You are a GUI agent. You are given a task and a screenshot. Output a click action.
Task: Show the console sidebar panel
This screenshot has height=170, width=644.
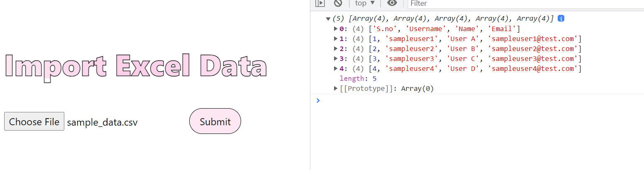[x=320, y=3]
